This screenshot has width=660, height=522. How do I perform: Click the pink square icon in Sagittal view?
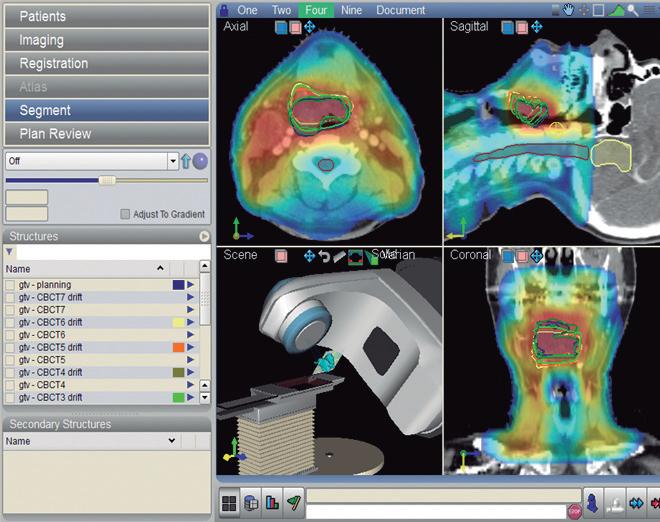tap(521, 27)
